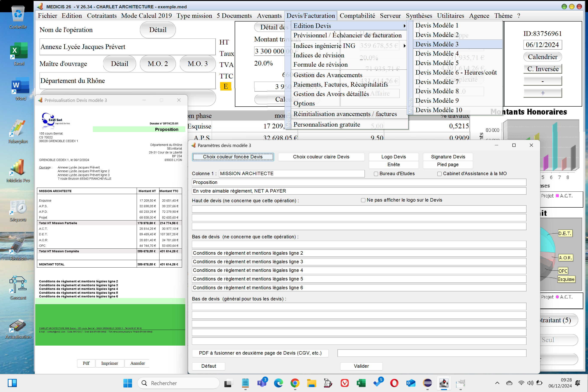Open Microsoft Teams from the taskbar
This screenshot has width=588, height=392.
pos(262,383)
